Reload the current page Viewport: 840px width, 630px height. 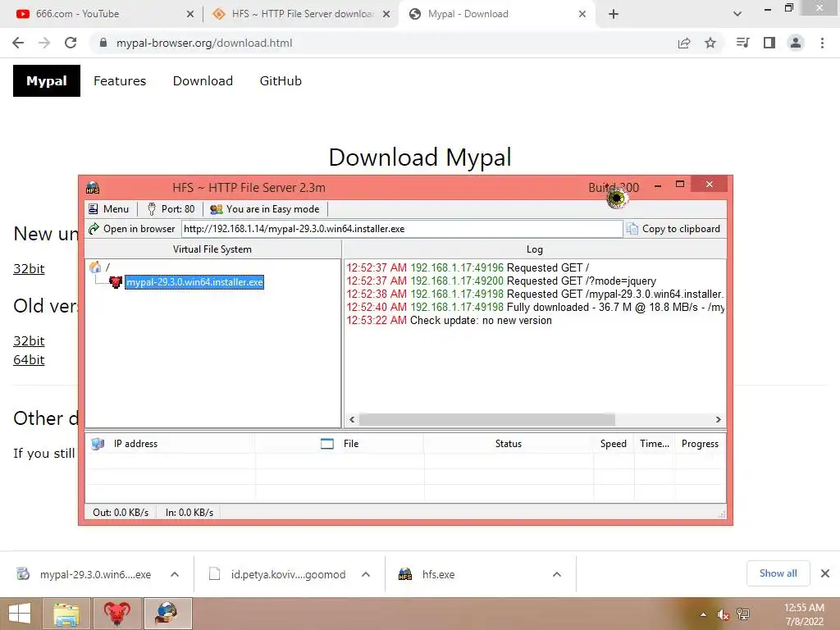(71, 43)
